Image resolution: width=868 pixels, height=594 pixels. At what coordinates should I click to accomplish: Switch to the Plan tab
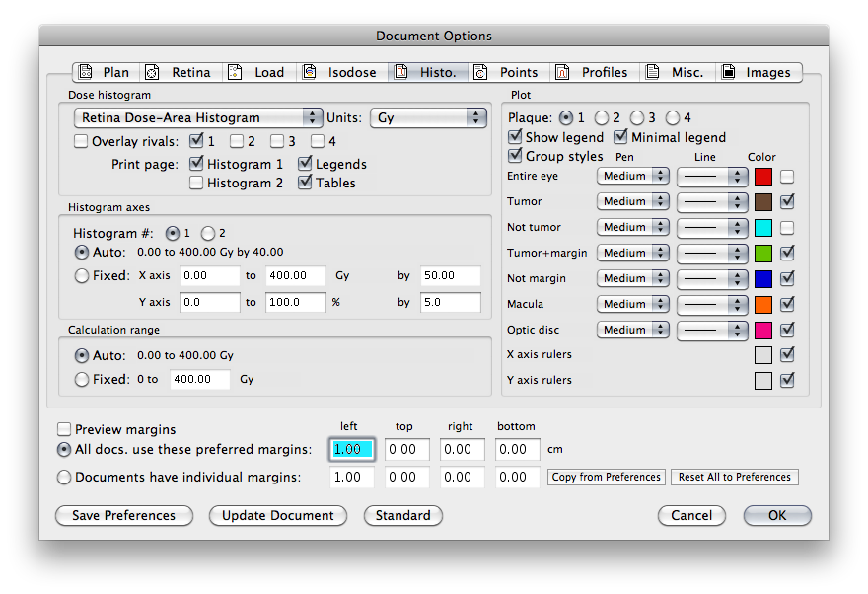(x=107, y=72)
